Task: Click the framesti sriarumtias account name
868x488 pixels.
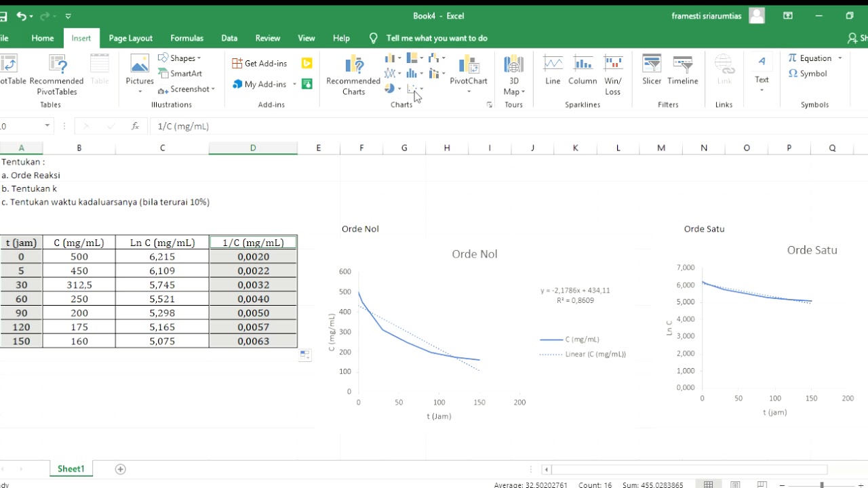Action: click(x=708, y=16)
